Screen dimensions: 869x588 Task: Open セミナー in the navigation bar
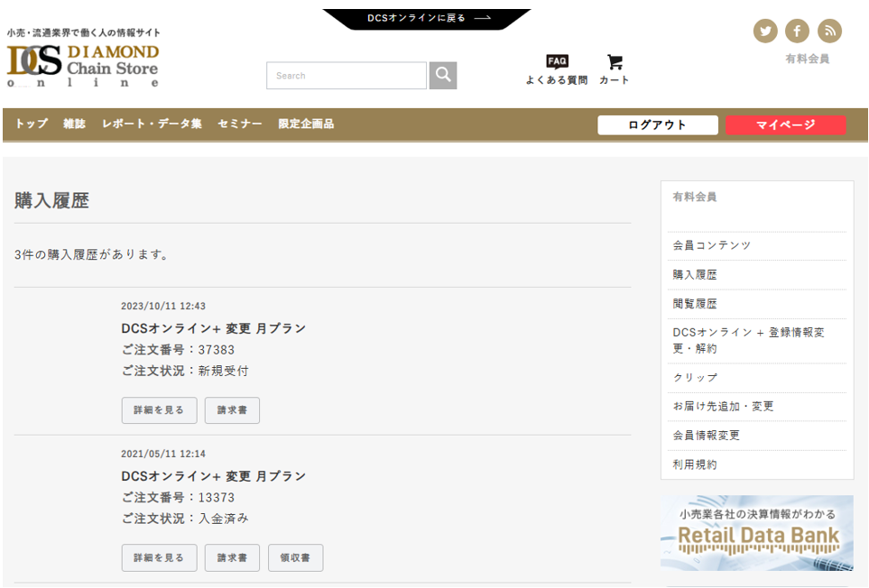coord(240,124)
